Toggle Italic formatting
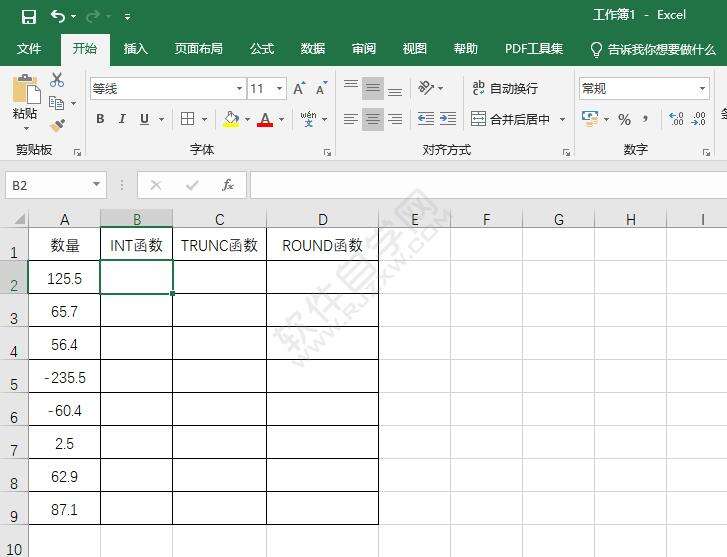The image size is (727, 557). (122, 119)
